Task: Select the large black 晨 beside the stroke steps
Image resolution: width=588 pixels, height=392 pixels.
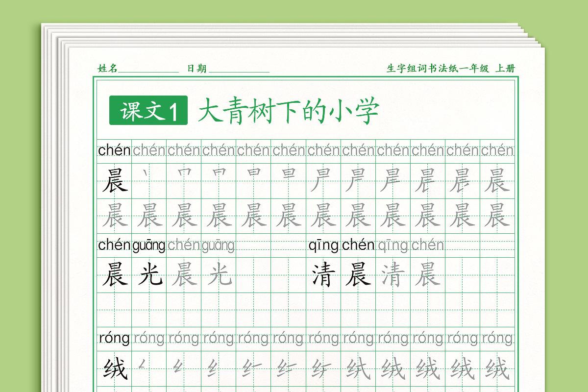Action: pos(115,181)
